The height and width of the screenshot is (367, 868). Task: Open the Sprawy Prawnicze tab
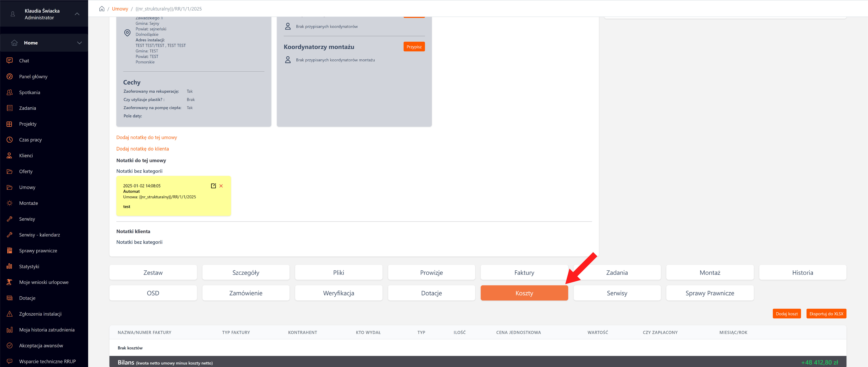pyautogui.click(x=710, y=293)
